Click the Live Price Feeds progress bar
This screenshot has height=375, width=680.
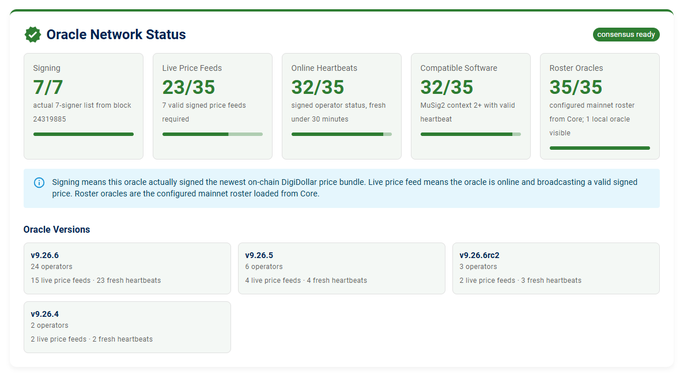click(212, 134)
